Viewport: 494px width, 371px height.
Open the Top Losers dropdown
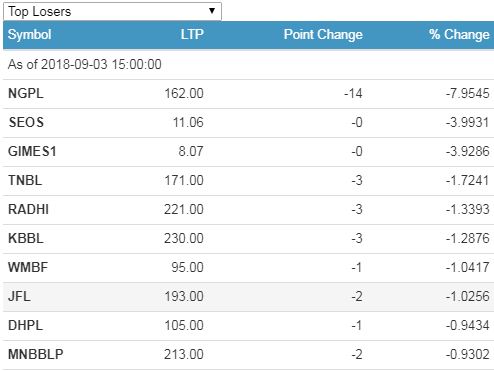point(112,11)
